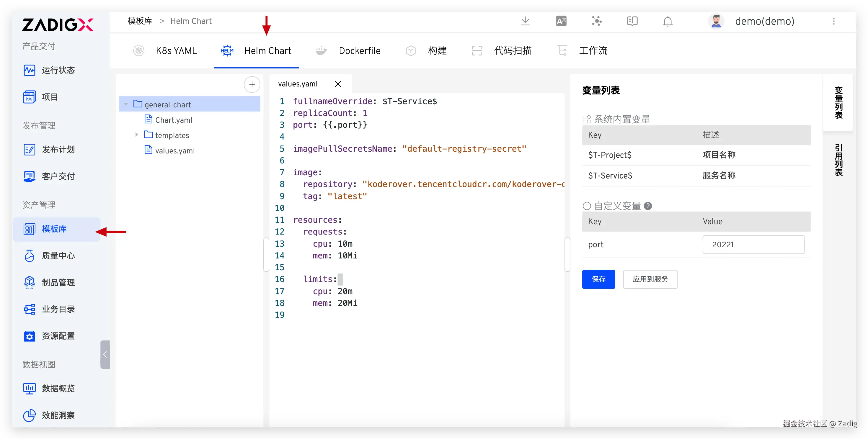
Task: Open Chart.yaml in file tree
Action: [173, 120]
